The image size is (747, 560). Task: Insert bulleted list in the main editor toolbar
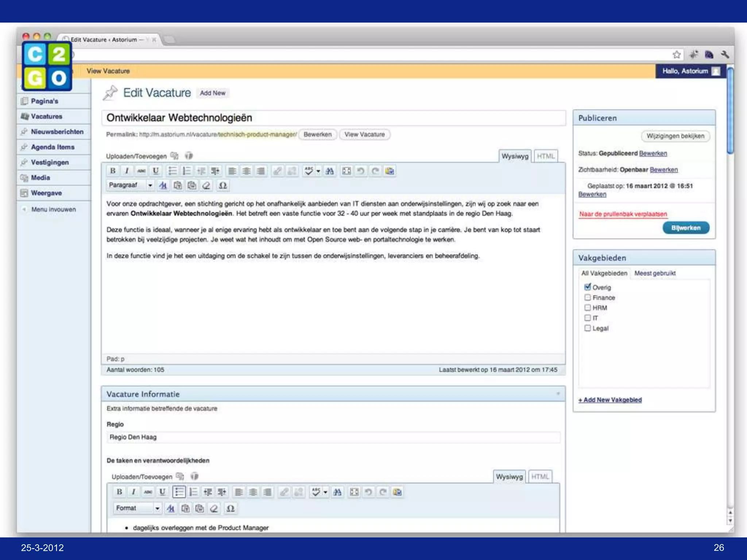click(x=172, y=171)
